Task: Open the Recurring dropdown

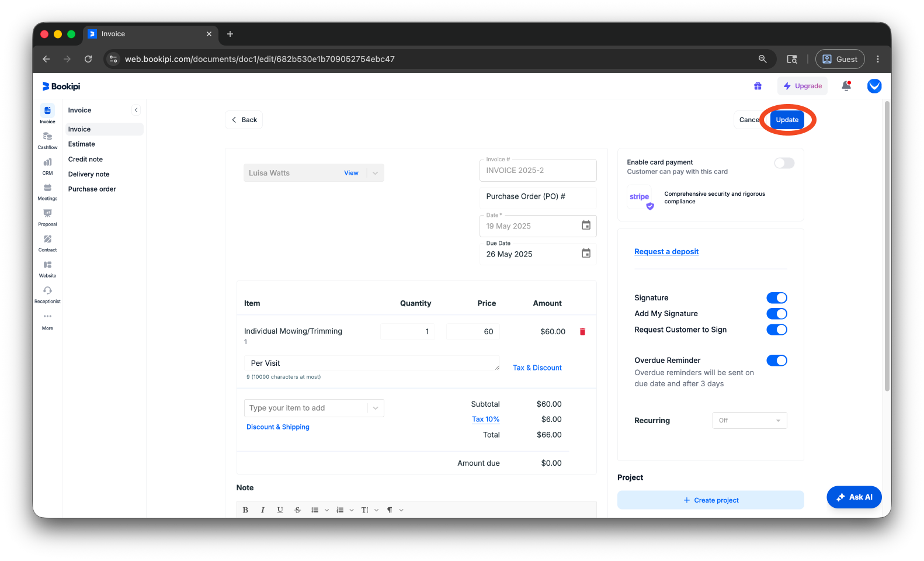Action: (749, 421)
